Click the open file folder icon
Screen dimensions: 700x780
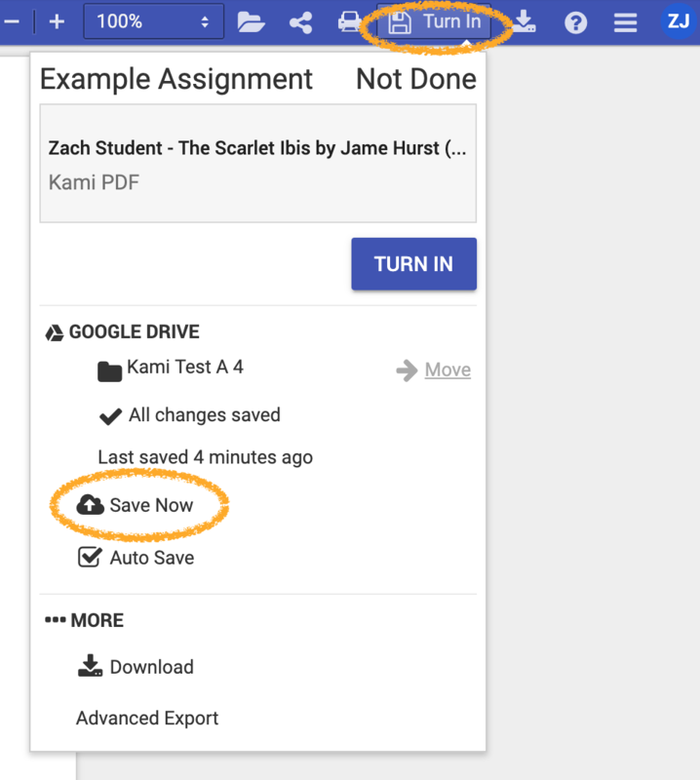pyautogui.click(x=251, y=21)
